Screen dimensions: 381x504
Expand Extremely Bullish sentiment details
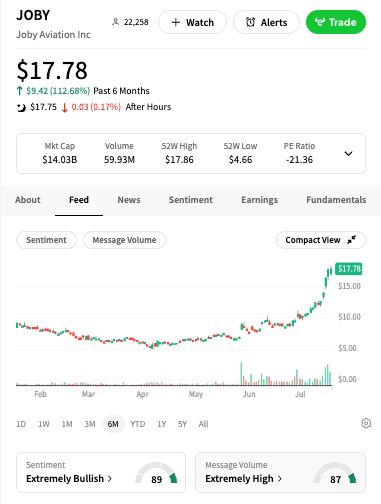pyautogui.click(x=69, y=479)
